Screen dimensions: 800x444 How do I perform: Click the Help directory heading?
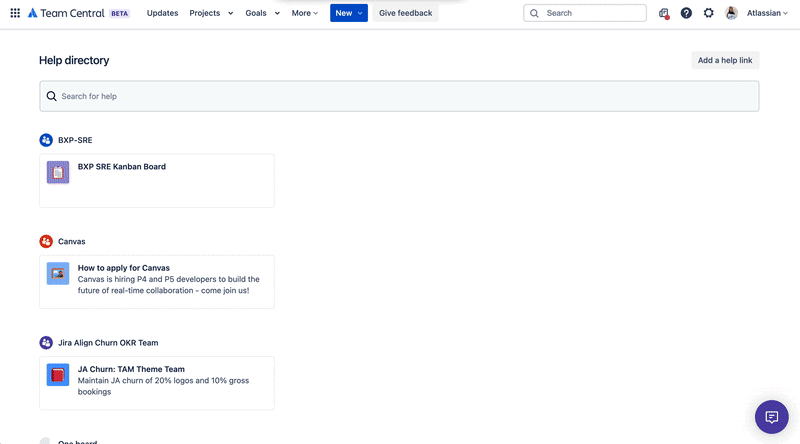pos(74,60)
